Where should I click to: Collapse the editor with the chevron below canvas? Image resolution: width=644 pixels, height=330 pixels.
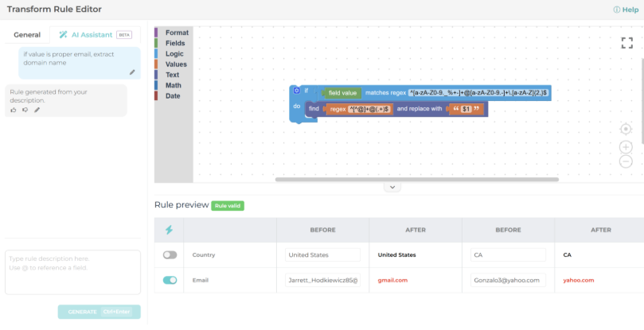[391, 187]
